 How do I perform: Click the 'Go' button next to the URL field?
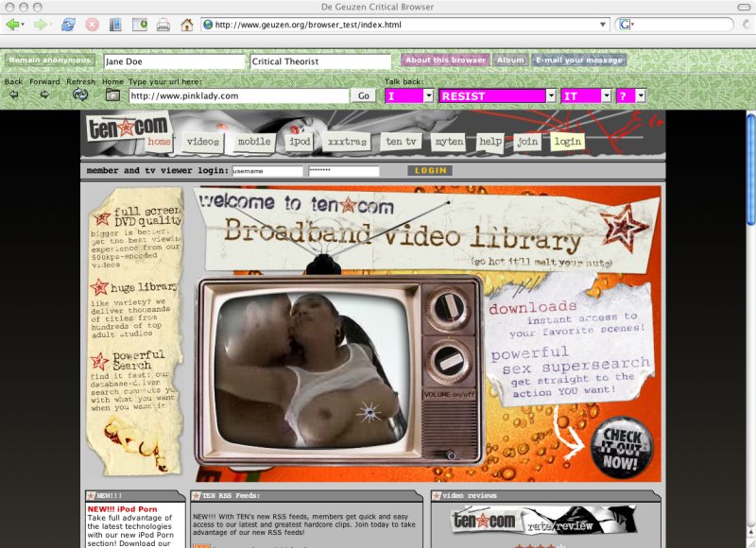364,96
